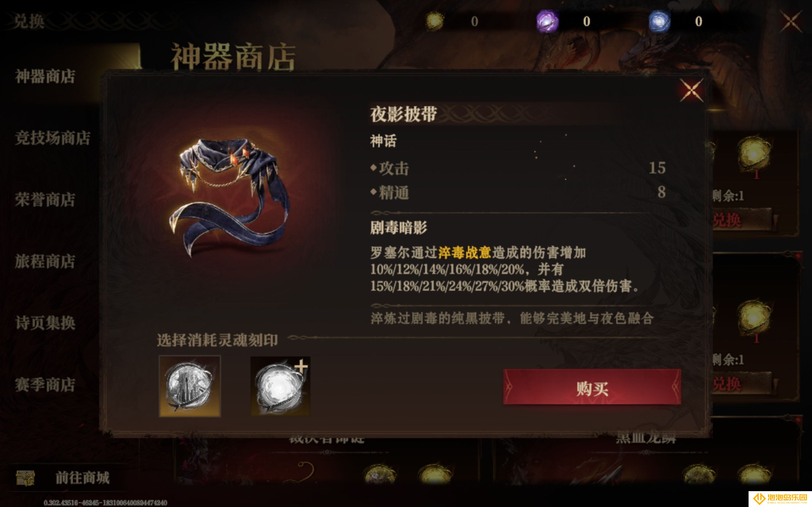Image resolution: width=812 pixels, height=507 pixels.
Task: Switch to the 竞技场商店 tab
Action: pyautogui.click(x=53, y=138)
